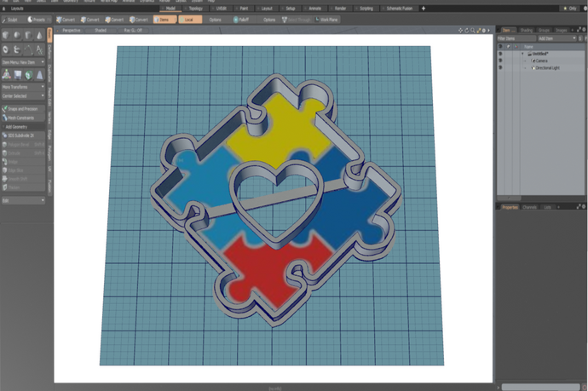Viewport: 588px width, 391px height.
Task: Open the Perspective view type dropdown
Action: [x=72, y=31]
